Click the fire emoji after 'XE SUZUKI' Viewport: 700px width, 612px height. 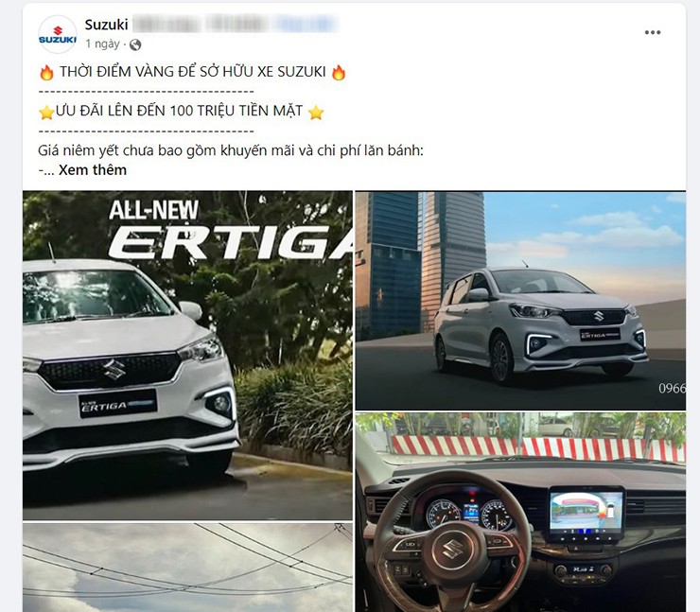pyautogui.click(x=339, y=72)
